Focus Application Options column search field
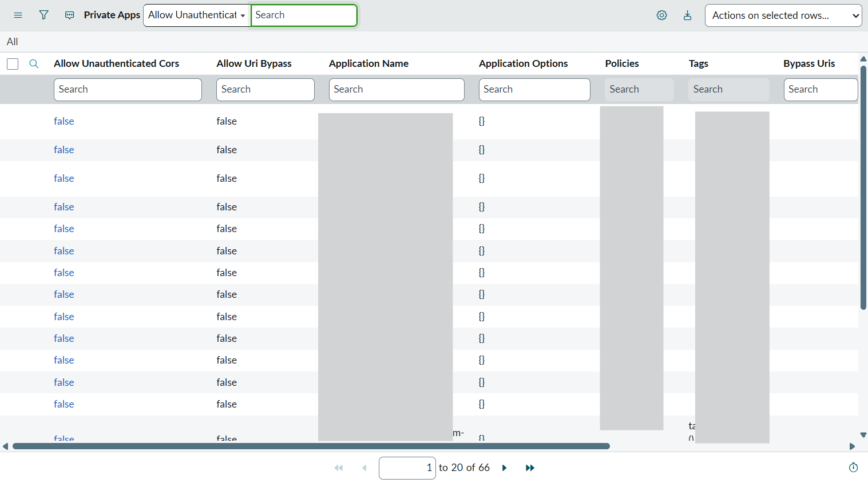The height and width of the screenshot is (483, 868). click(534, 90)
